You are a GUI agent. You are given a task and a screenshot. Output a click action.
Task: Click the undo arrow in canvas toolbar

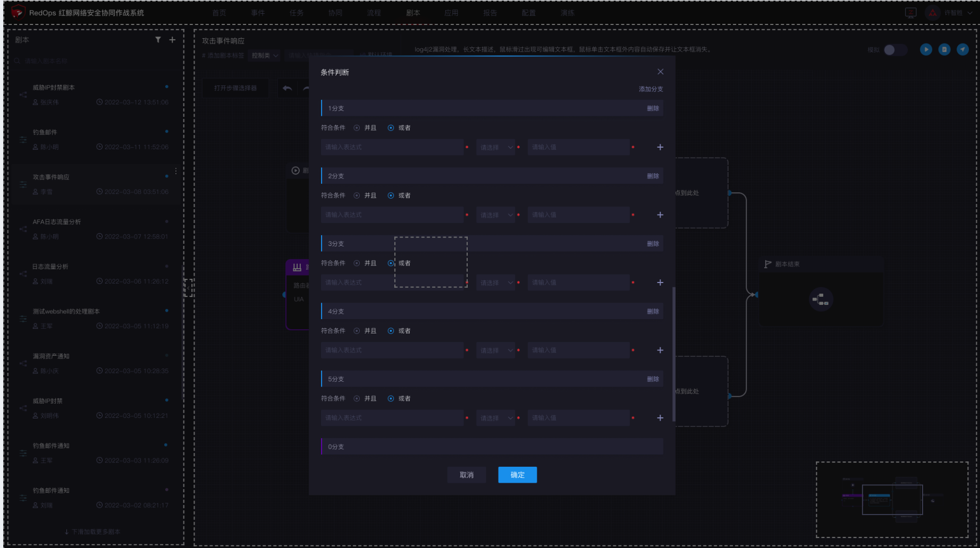(288, 88)
